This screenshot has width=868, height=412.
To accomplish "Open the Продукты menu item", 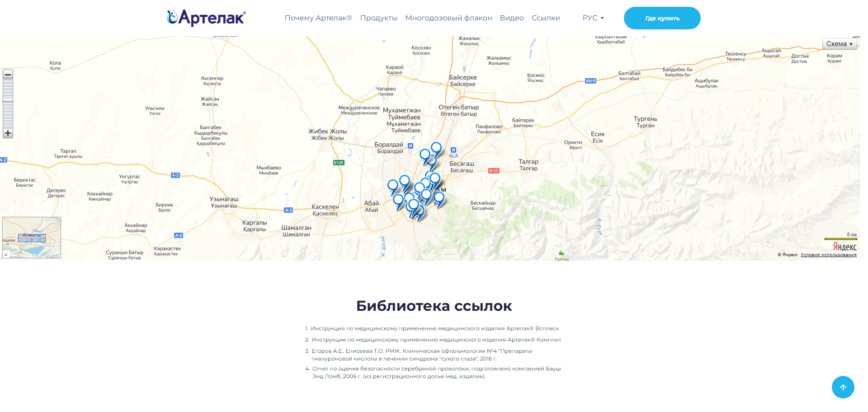I will point(378,18).
